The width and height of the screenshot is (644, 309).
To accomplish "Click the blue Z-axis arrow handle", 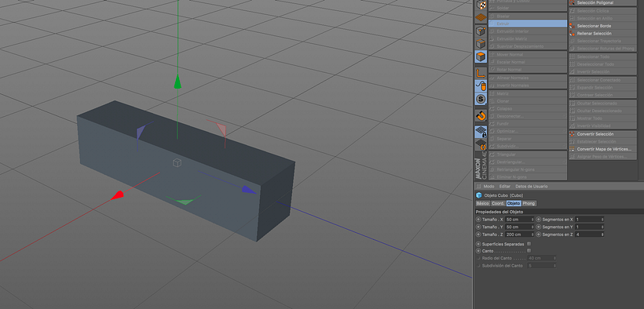I will (249, 189).
